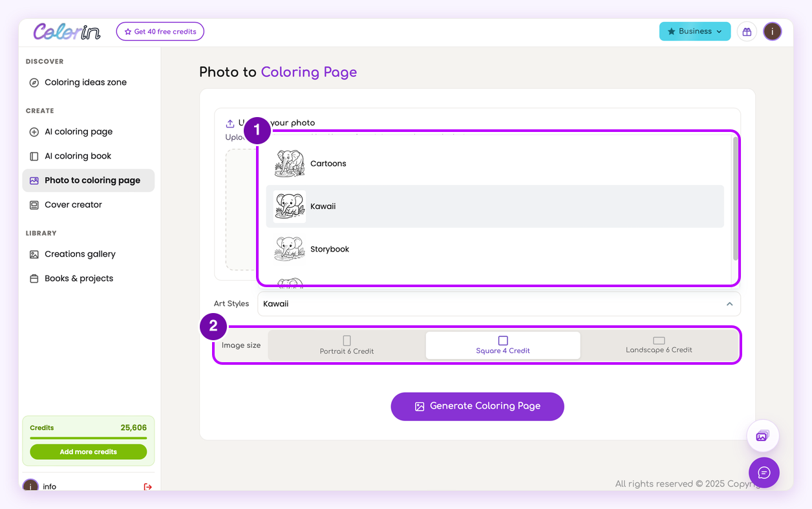
Task: Click the plus-circle icon for AI coloring page
Action: [34, 132]
